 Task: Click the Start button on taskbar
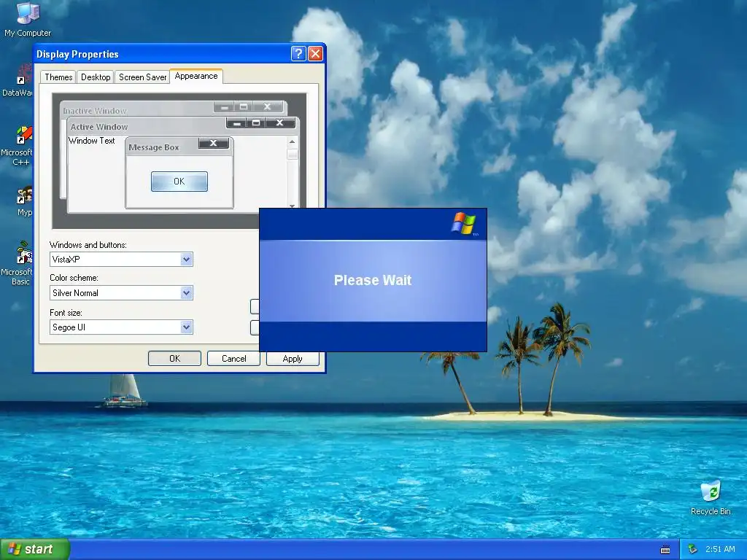click(35, 549)
